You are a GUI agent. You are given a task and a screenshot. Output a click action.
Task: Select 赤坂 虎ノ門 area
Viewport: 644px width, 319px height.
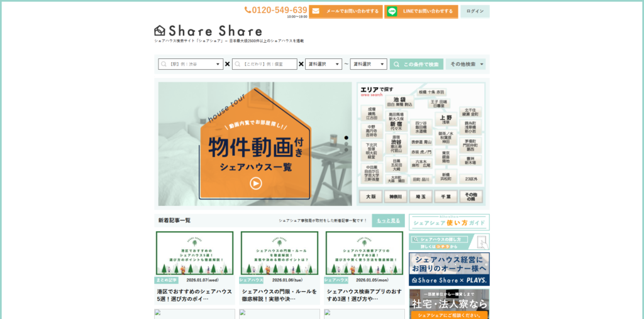tap(421, 152)
